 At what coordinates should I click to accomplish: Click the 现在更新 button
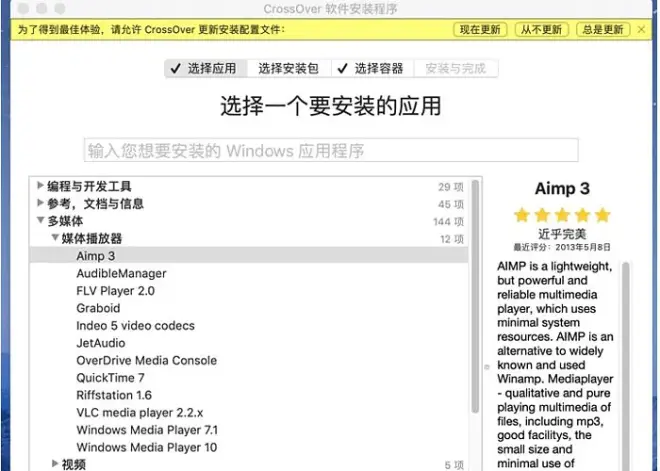[x=480, y=29]
